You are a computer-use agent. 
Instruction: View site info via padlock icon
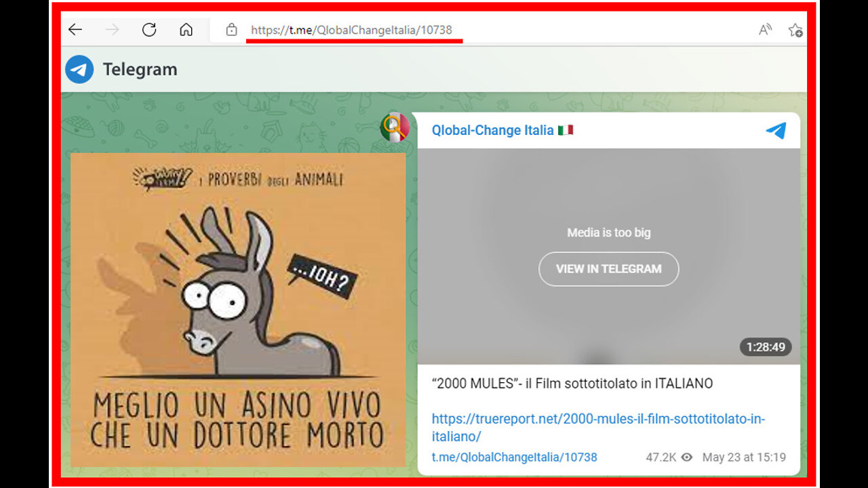click(x=231, y=30)
